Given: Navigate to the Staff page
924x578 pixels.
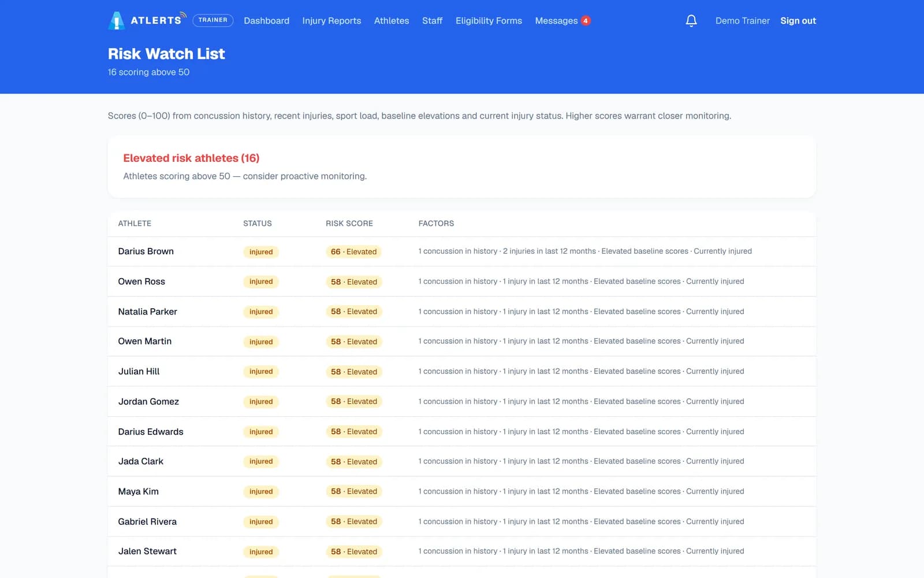Looking at the screenshot, I should pos(432,21).
